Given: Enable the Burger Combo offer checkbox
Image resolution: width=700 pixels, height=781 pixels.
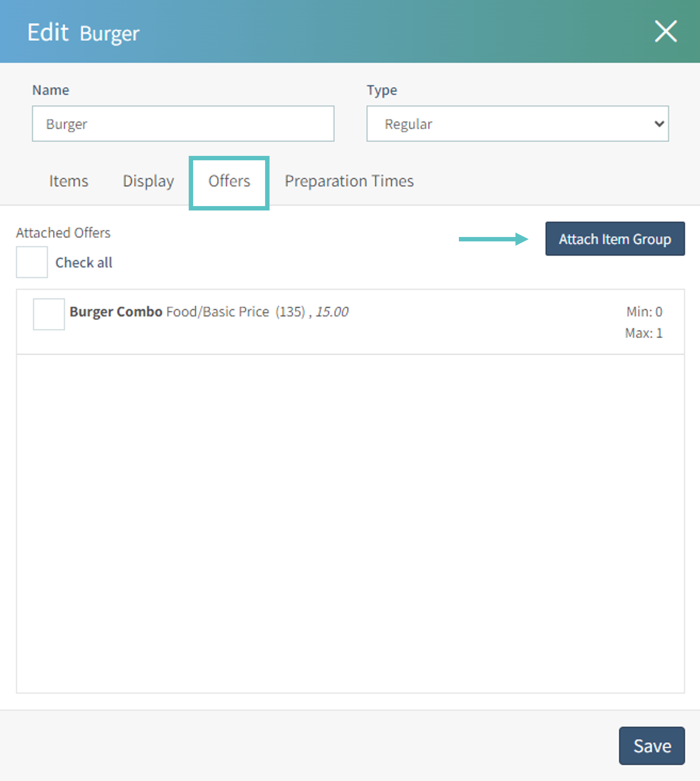Looking at the screenshot, I should coord(49,314).
